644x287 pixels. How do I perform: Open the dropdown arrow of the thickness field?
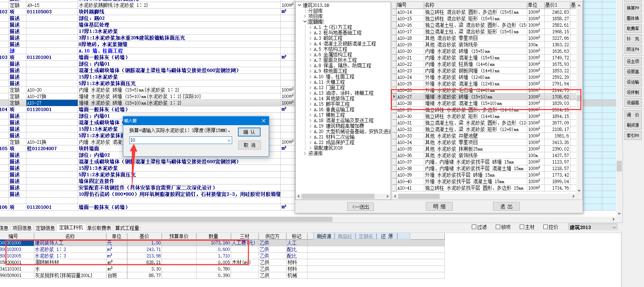tap(229, 140)
